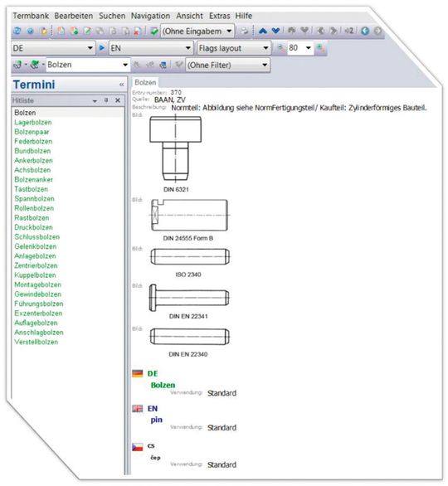Click the blue up arrow previous entry icon

(263, 31)
